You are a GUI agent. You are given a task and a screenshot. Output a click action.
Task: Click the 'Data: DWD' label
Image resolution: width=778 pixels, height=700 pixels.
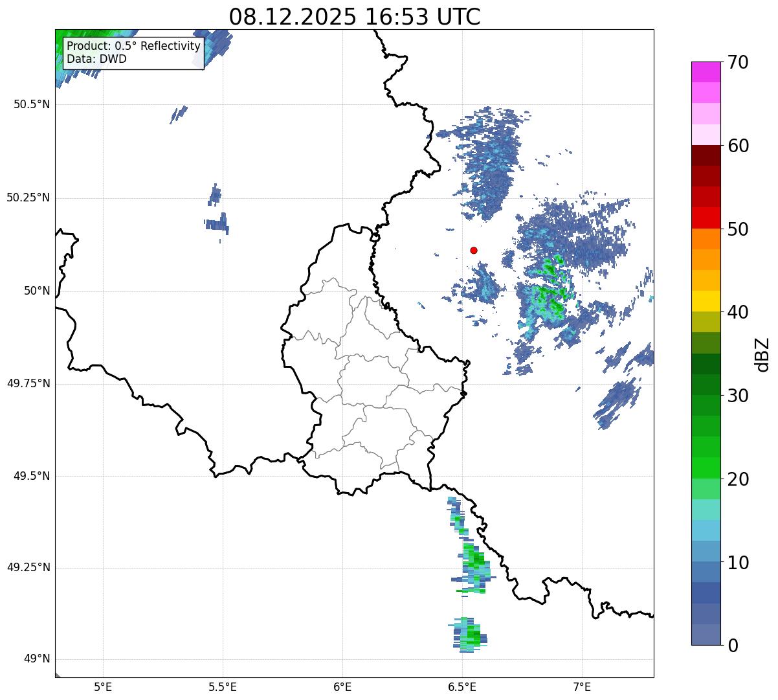tap(97, 59)
